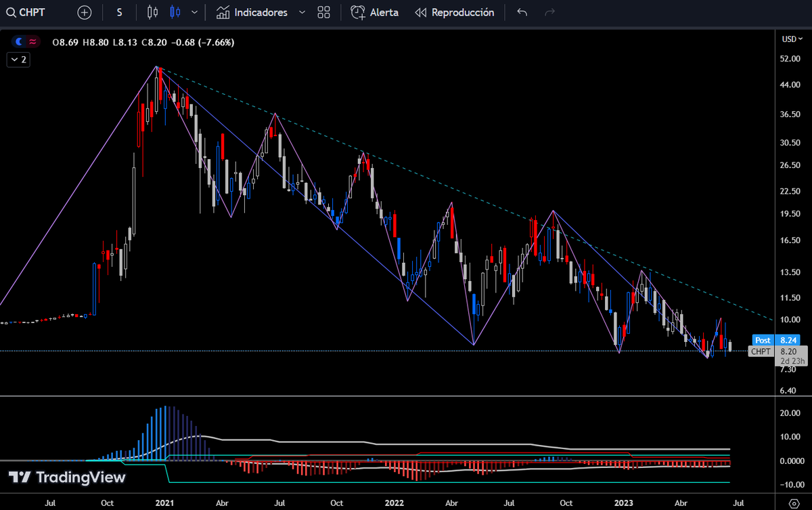Open the indicator templates grid icon
Viewport: 812px width, 510px height.
[323, 12]
